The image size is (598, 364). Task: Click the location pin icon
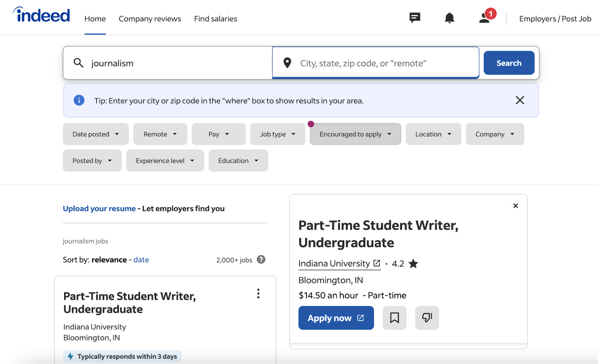tap(287, 63)
